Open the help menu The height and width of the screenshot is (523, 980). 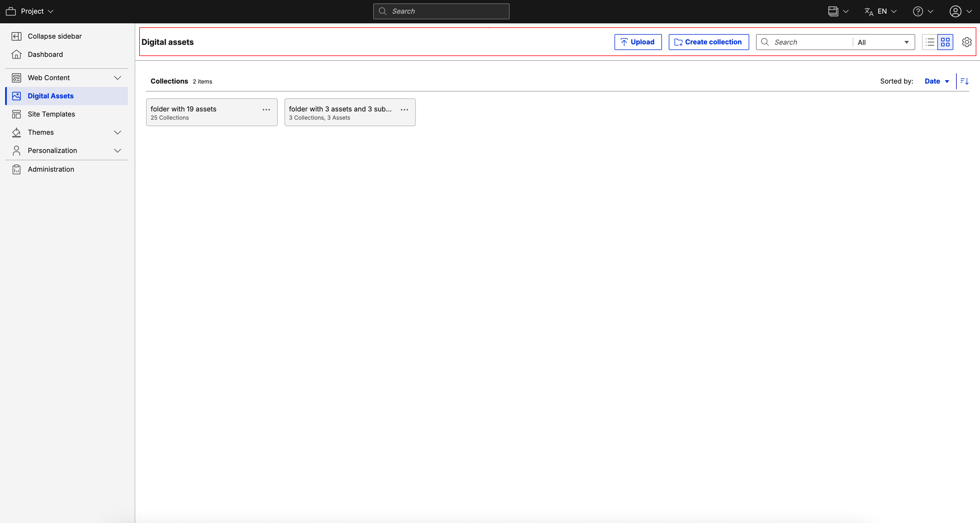coord(922,11)
